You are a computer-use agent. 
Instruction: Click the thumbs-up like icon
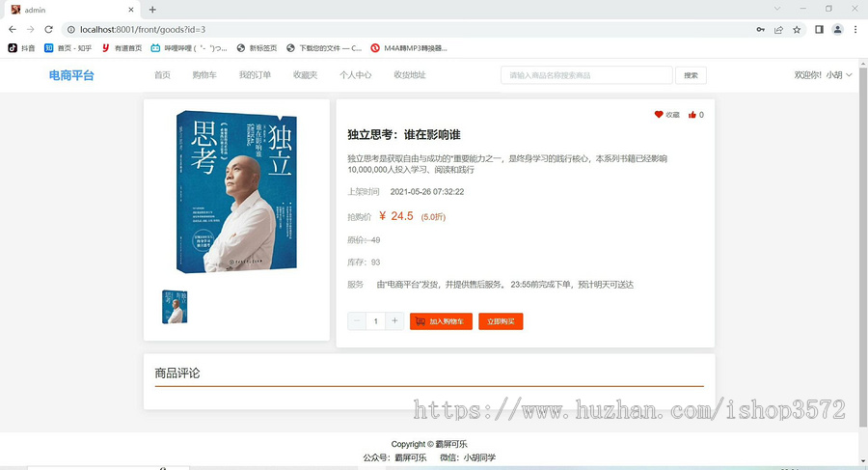pos(692,115)
